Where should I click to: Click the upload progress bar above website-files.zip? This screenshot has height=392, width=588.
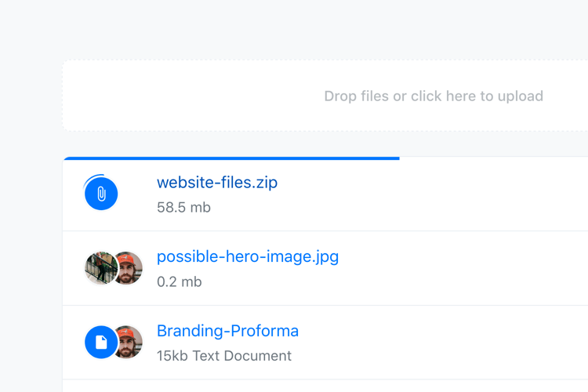tap(231, 158)
